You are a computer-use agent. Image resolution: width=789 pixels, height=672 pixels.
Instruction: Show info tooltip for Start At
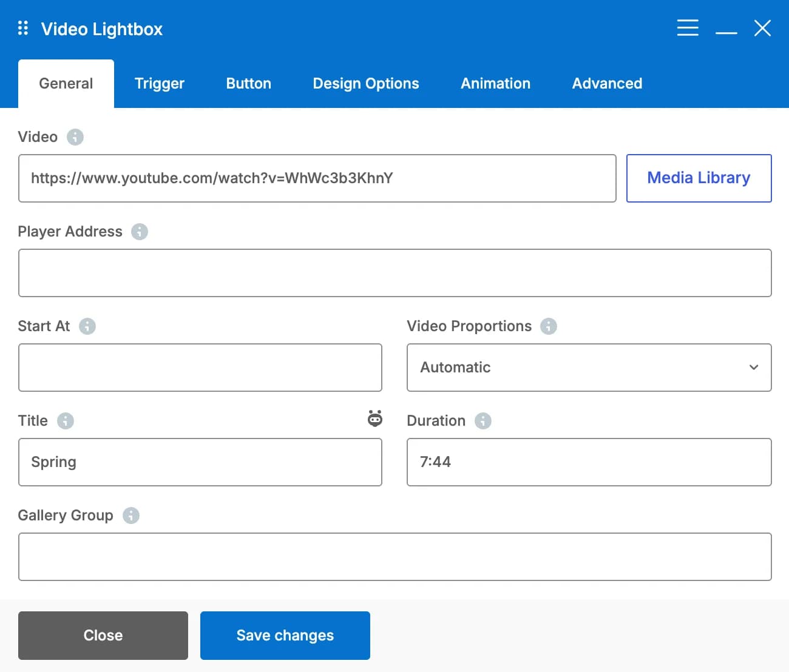tap(87, 326)
